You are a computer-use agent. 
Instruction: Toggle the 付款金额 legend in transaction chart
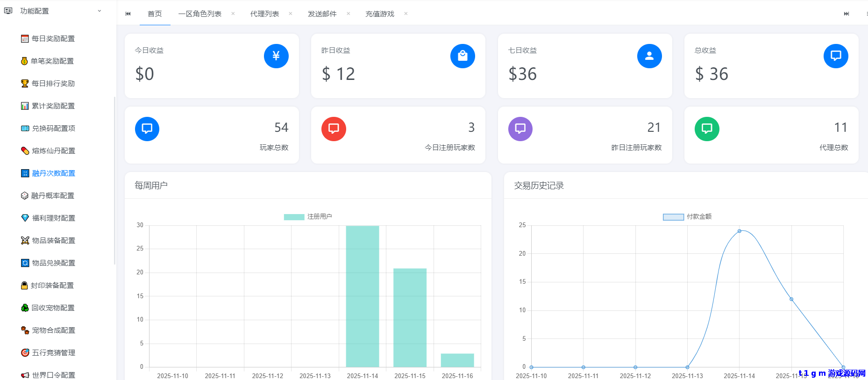click(x=687, y=217)
